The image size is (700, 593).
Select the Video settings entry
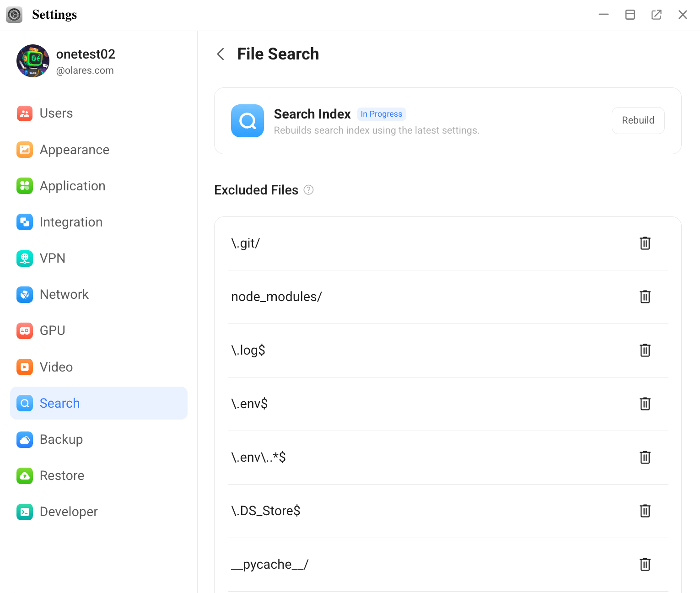point(56,367)
